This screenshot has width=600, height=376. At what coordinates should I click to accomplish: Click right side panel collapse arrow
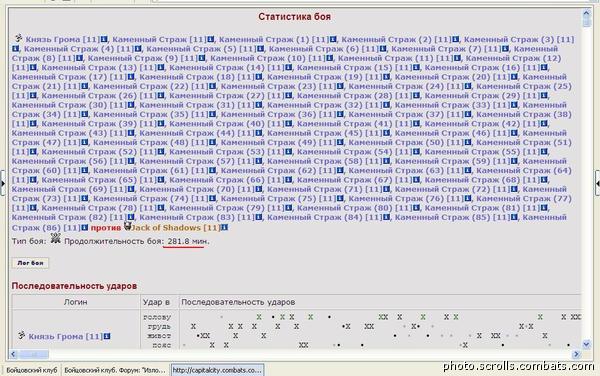[597, 183]
